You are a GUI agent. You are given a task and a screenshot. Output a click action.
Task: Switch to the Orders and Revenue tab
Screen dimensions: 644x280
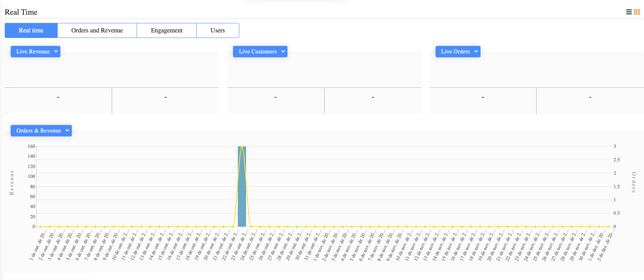[97, 30]
